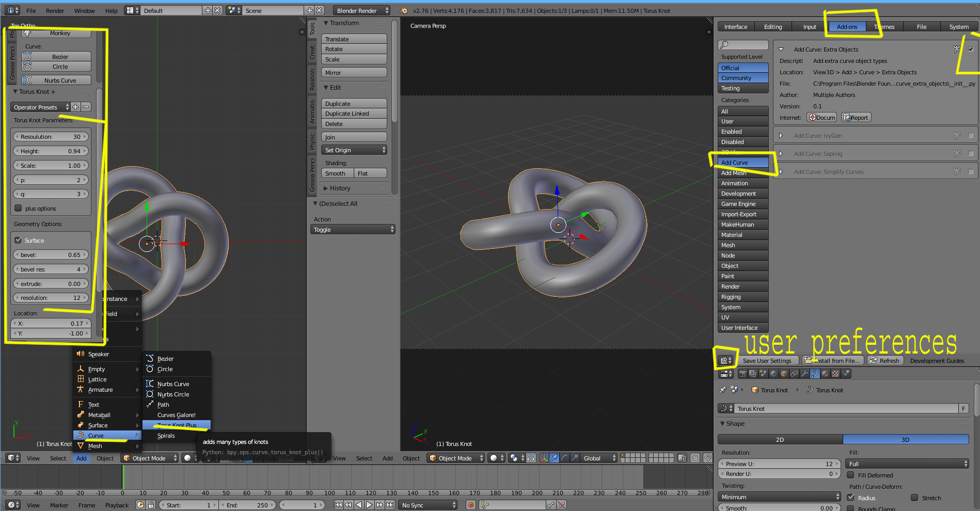Open the Fill mode dropdown showing Full
The height and width of the screenshot is (511, 980).
908,464
